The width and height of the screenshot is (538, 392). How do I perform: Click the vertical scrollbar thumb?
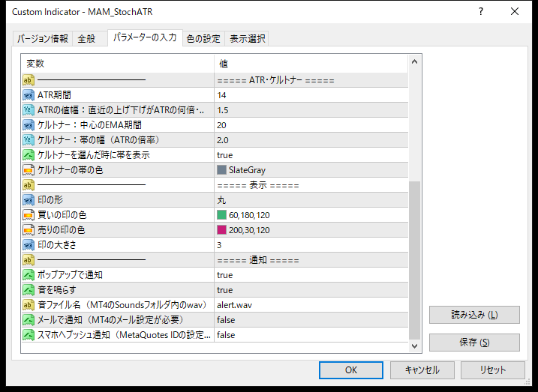pyautogui.click(x=414, y=260)
